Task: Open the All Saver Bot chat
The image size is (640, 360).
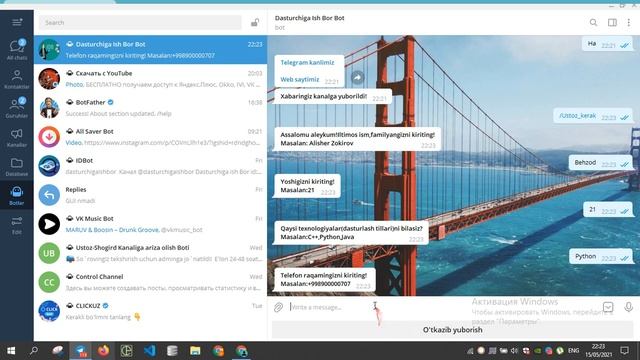Action: 150,137
